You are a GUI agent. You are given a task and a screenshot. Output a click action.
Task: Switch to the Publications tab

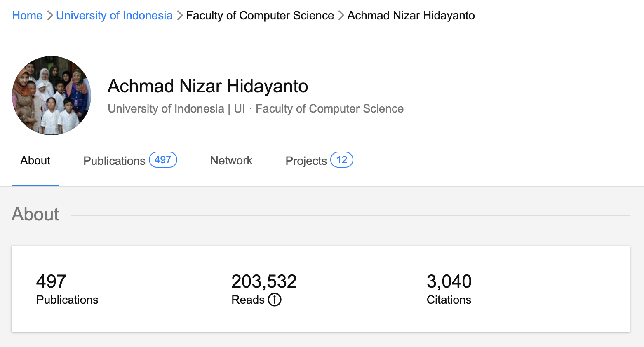click(x=114, y=161)
